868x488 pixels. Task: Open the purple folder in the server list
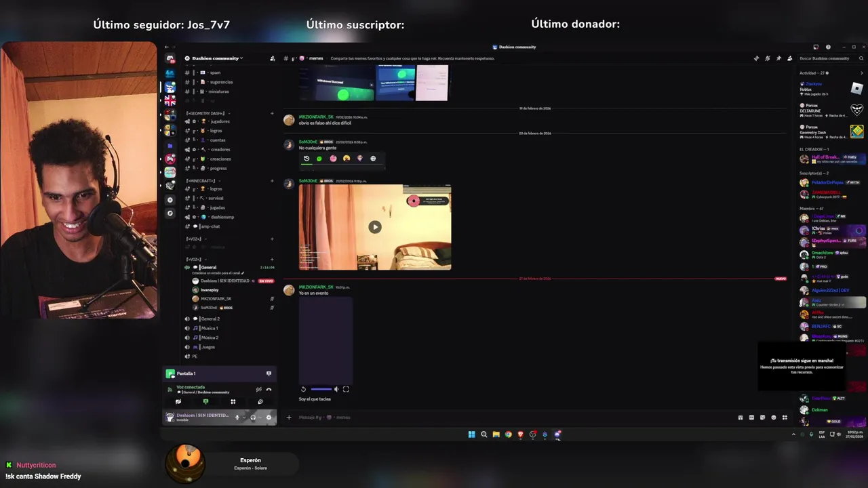170,146
